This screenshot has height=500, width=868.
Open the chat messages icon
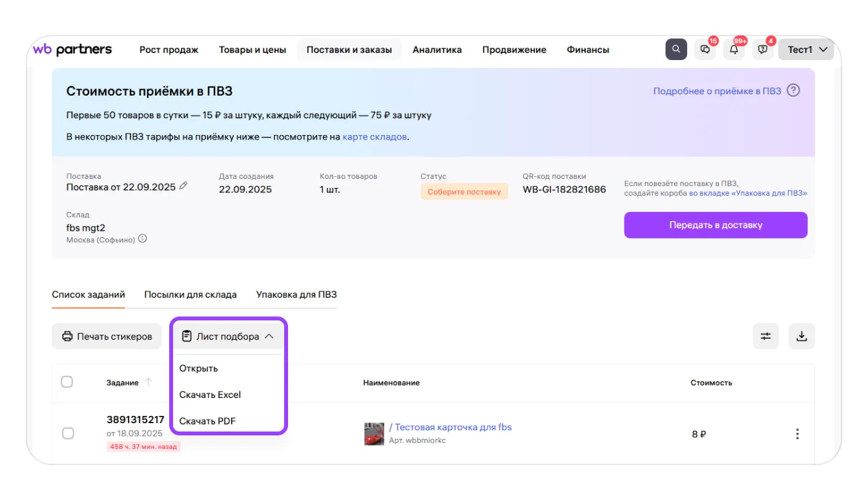pos(705,50)
